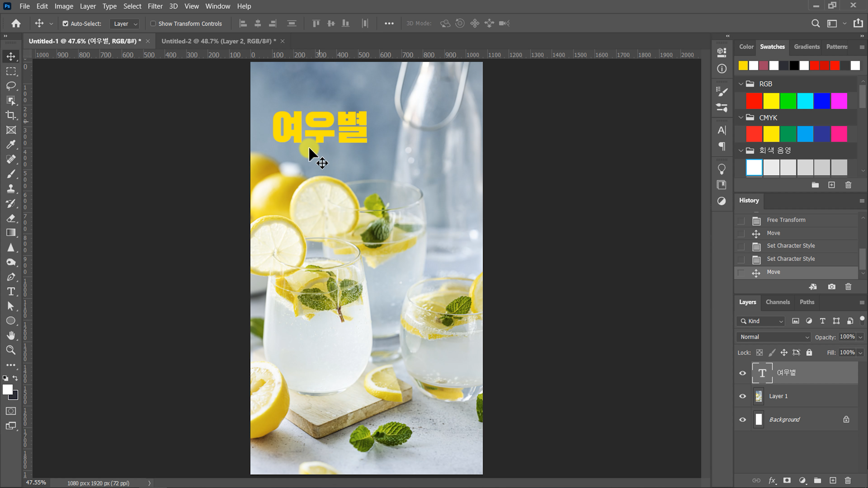The image size is (868, 488).
Task: Enable Show Transform Controls checkbox
Action: pos(153,23)
